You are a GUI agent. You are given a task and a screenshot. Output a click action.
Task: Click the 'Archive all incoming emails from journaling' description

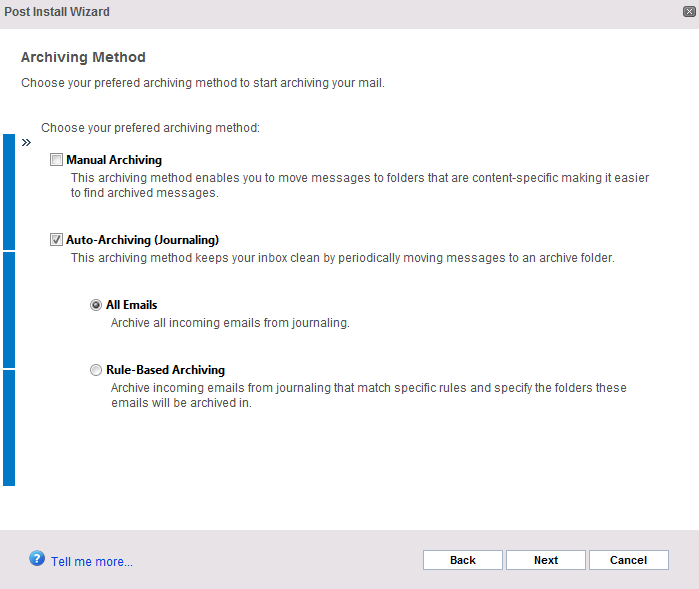[230, 323]
